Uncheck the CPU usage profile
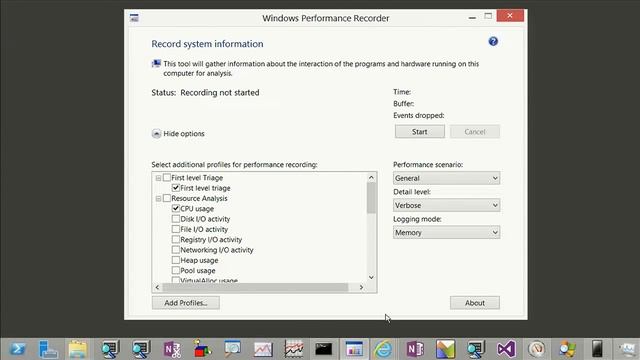640x360 pixels. (176, 208)
